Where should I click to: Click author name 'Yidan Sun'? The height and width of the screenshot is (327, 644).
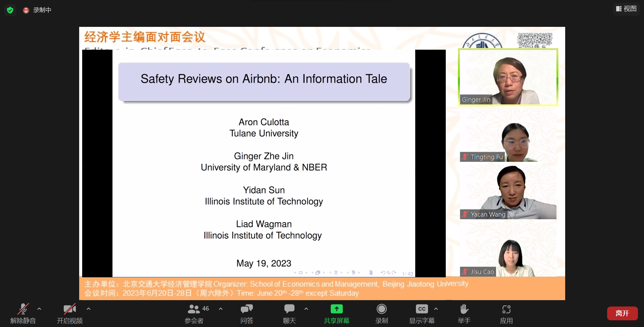pos(264,190)
